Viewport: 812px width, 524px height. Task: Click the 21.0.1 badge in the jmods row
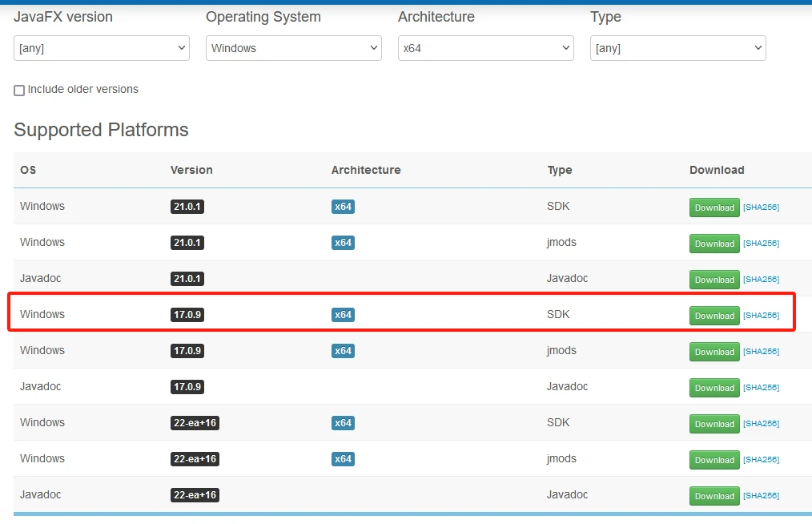click(187, 243)
